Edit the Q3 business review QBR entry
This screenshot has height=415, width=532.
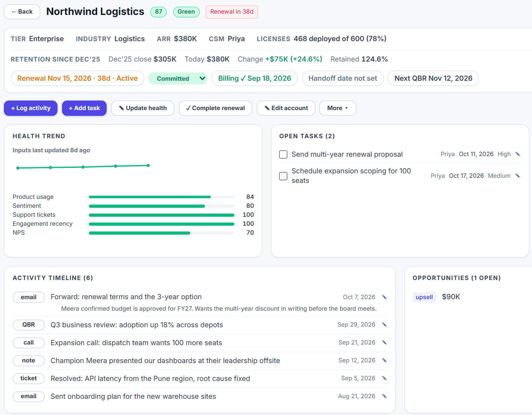coord(384,325)
